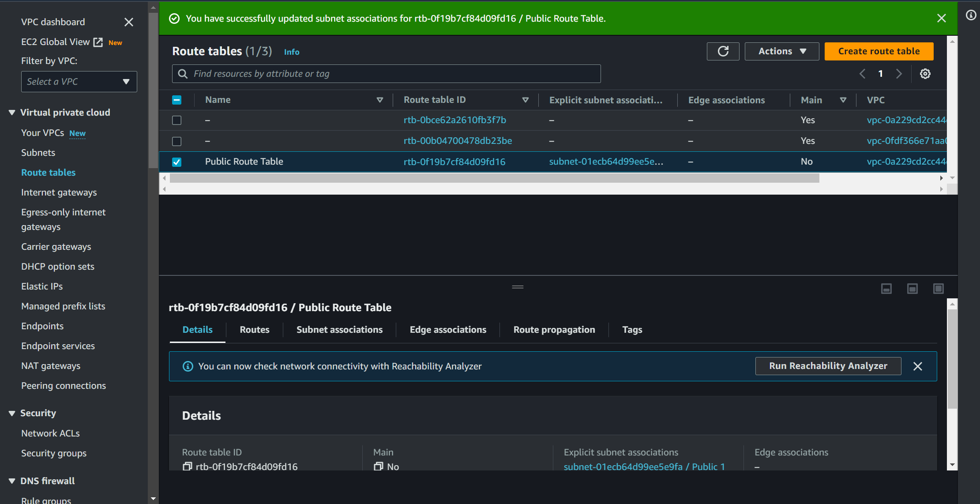Open the Subnet associations tab

tap(339, 330)
